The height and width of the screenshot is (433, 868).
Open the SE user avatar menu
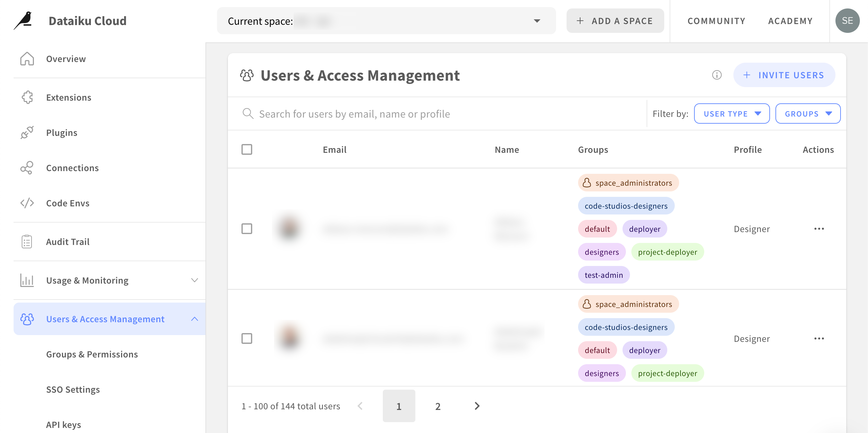(847, 21)
